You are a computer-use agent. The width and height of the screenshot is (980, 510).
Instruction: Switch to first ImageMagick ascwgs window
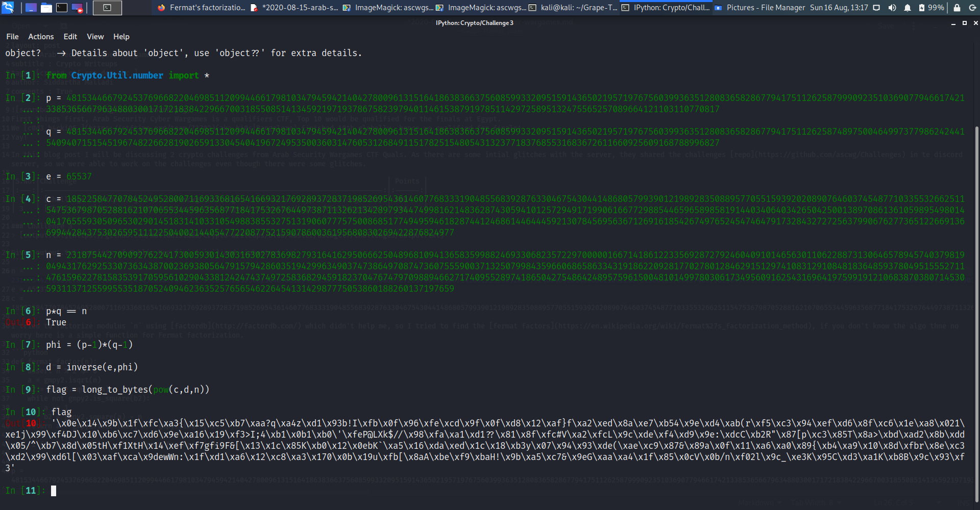(387, 8)
